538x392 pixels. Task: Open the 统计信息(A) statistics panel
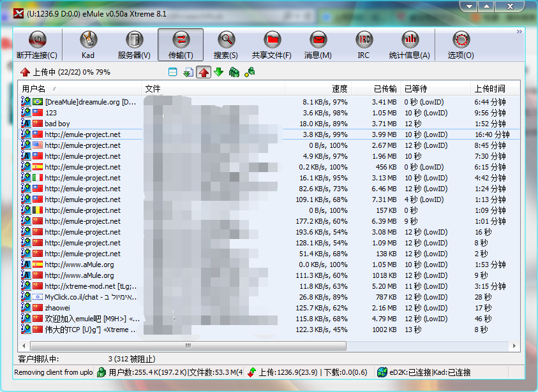coord(410,45)
